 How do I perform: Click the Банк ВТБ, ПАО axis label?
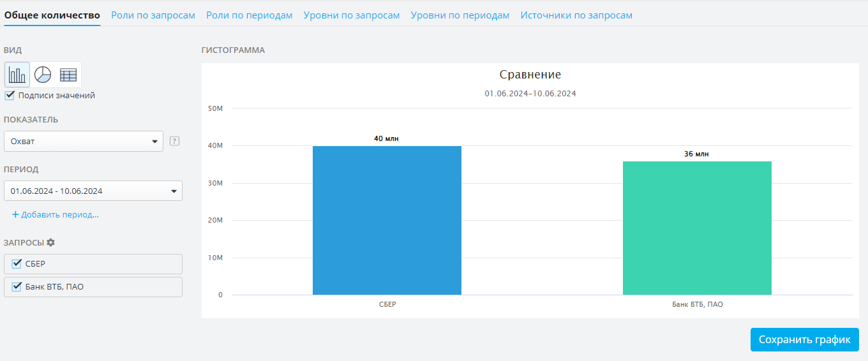click(x=698, y=304)
